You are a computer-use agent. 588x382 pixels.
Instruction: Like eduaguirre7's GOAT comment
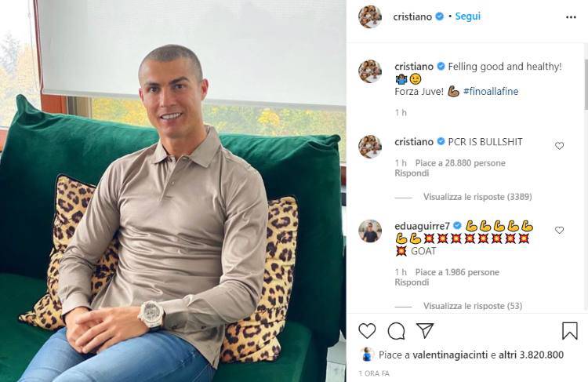pyautogui.click(x=559, y=230)
